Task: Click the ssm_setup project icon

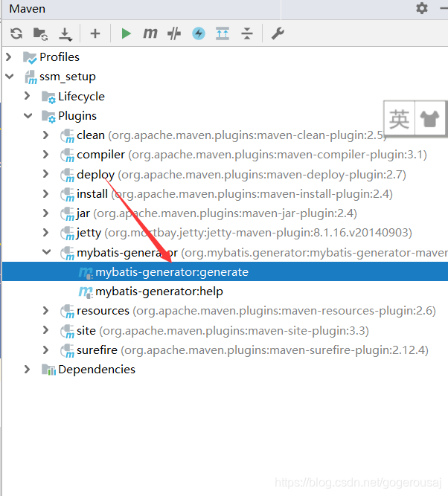Action: [31, 77]
